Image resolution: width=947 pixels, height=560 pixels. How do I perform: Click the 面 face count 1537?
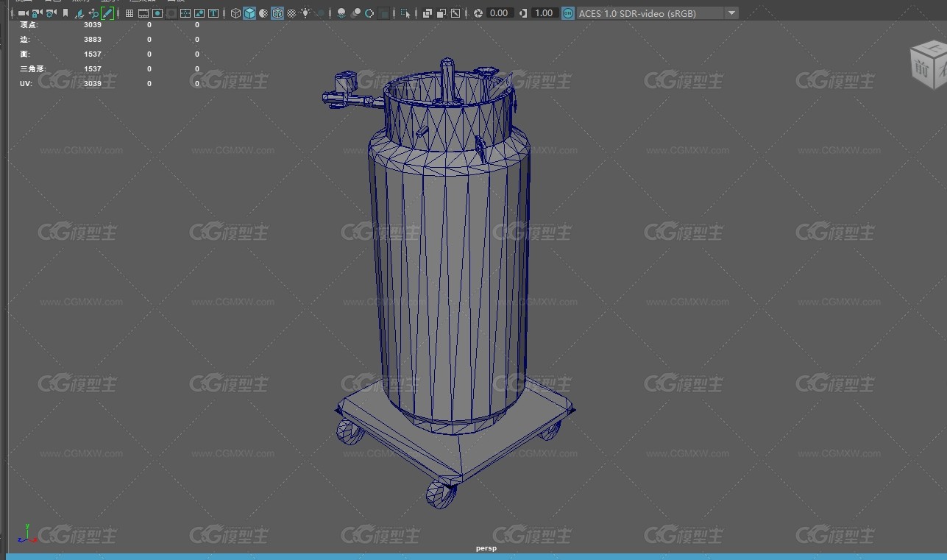tap(93, 54)
